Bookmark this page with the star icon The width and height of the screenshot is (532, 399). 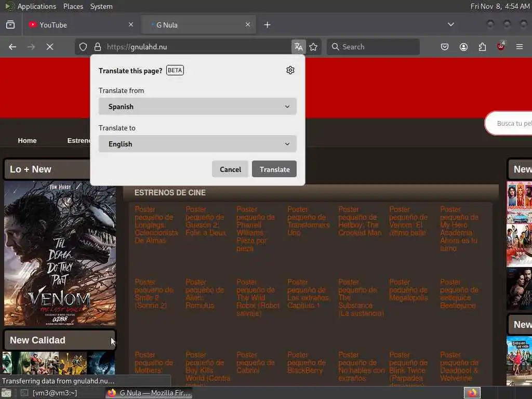click(x=313, y=47)
